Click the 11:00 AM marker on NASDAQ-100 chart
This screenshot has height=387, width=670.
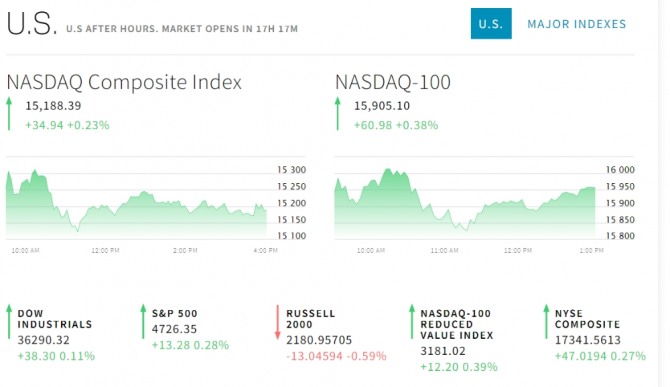point(444,250)
